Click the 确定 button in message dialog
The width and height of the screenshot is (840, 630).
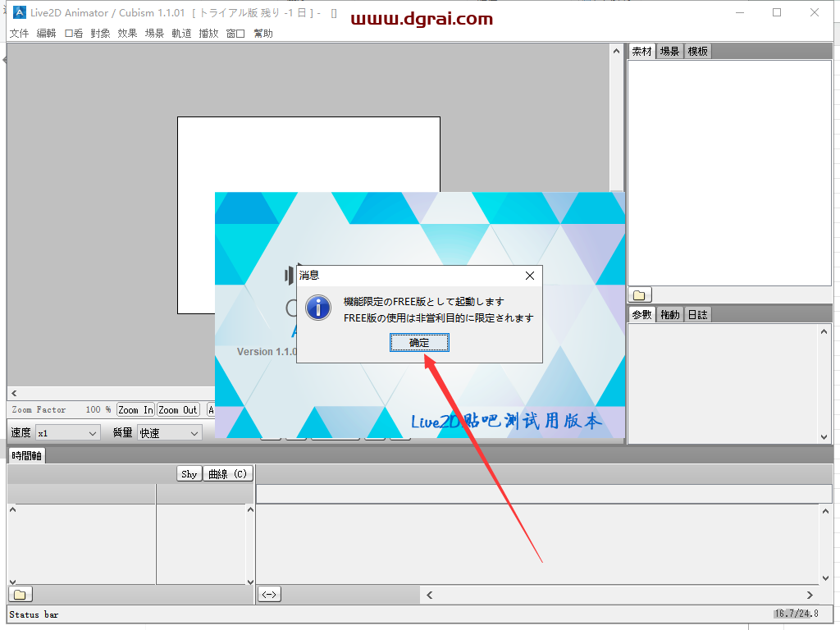(x=419, y=343)
